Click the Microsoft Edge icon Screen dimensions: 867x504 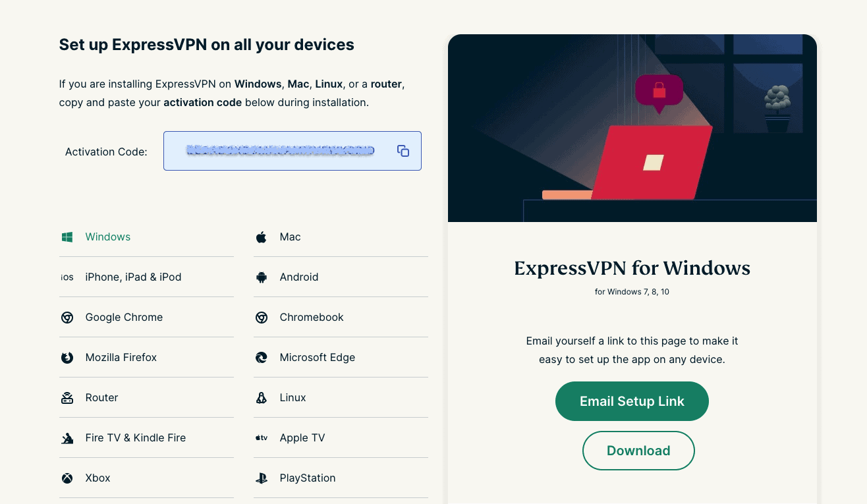[x=262, y=358]
